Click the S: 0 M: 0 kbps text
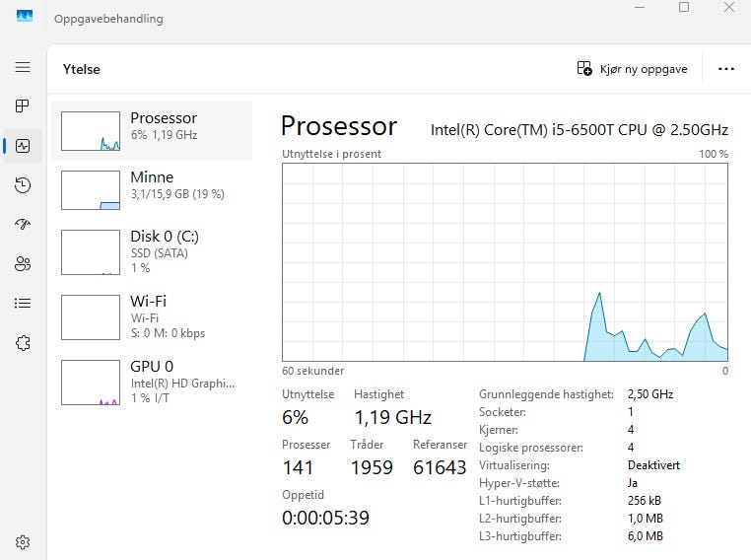Image resolution: width=751 pixels, height=560 pixels. tap(168, 333)
